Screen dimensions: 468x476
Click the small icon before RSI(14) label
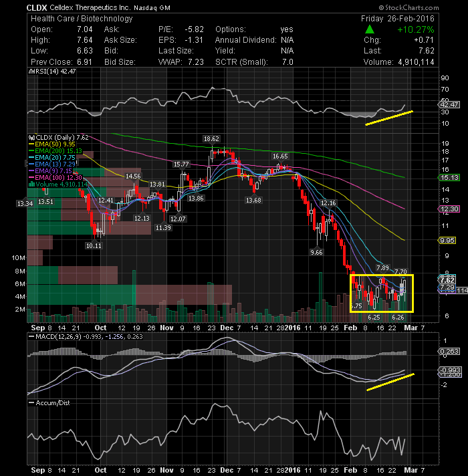pos(32,72)
